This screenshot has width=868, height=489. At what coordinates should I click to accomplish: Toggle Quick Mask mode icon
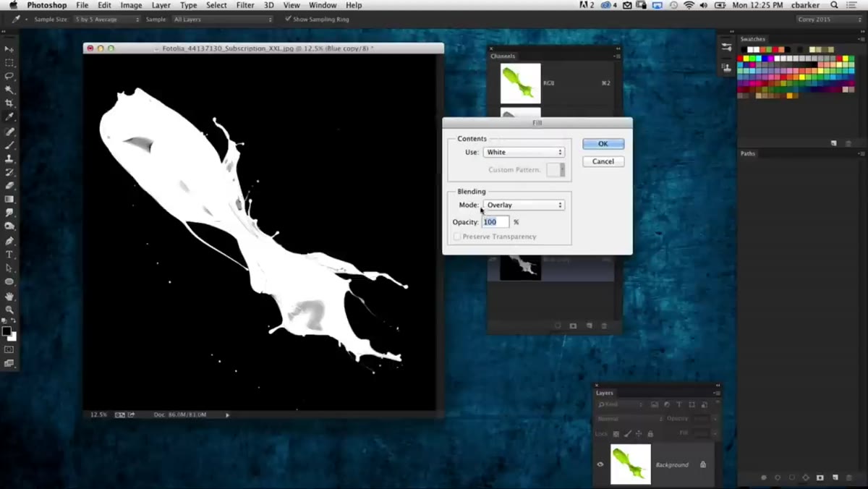coord(9,349)
